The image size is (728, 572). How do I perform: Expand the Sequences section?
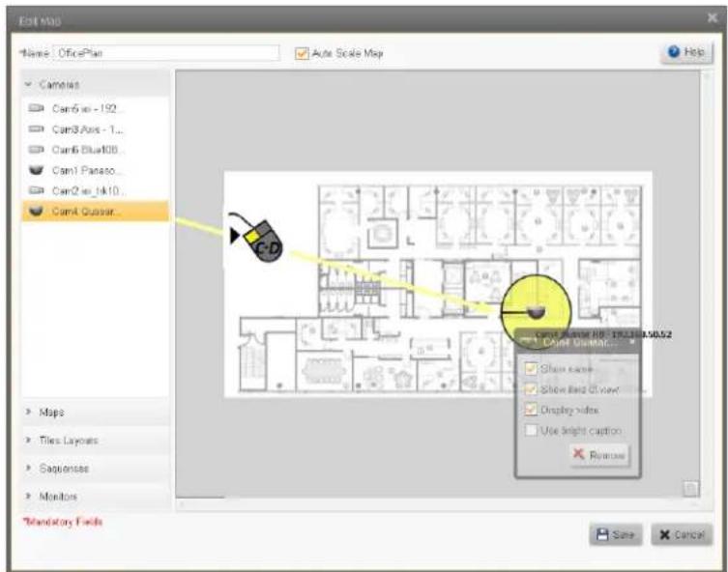coord(96,468)
